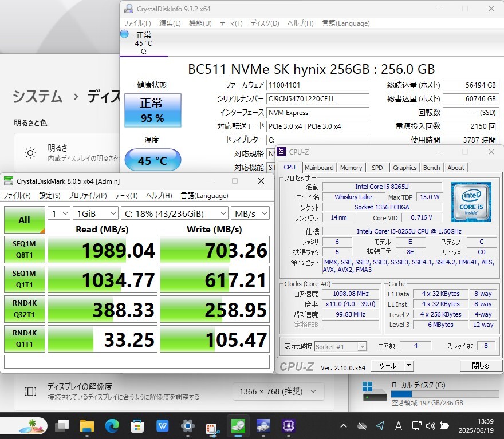This screenshot has height=439, width=504.
Task: Switch to CrystalDiskInfo taskbar icon
Action: [x=263, y=426]
